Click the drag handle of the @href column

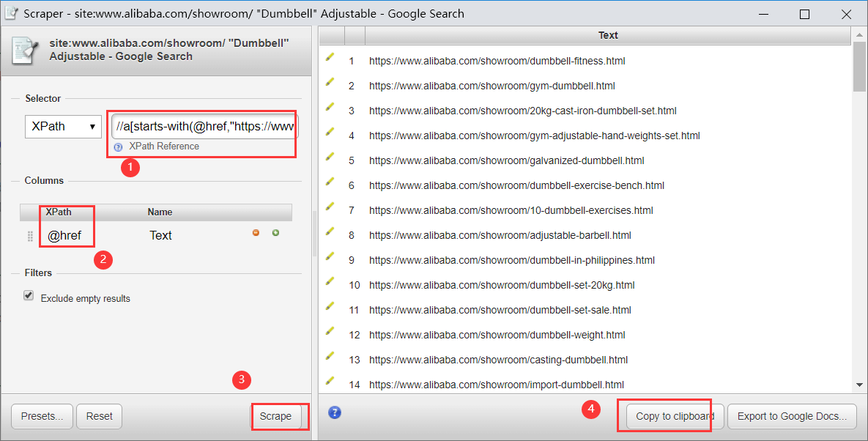(31, 237)
